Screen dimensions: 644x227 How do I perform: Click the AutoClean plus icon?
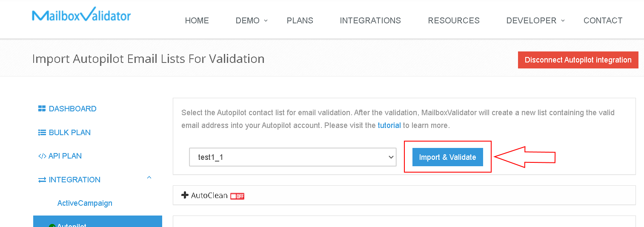185,196
